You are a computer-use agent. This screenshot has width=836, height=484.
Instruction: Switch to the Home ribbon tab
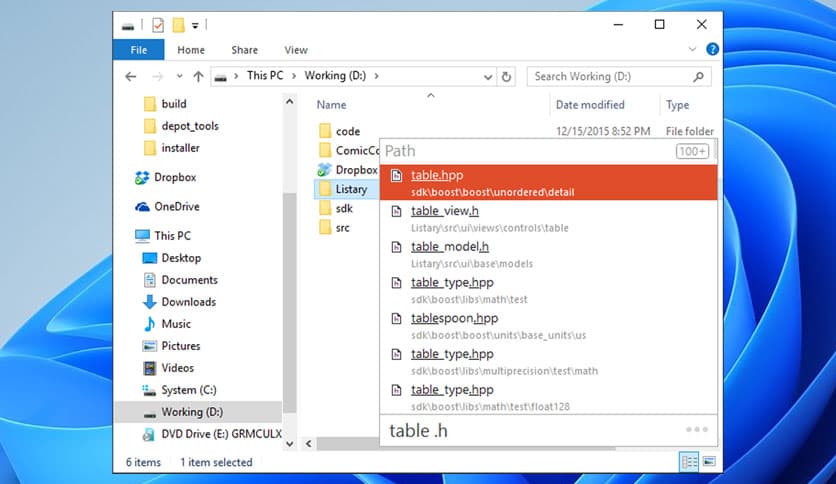[x=191, y=50]
